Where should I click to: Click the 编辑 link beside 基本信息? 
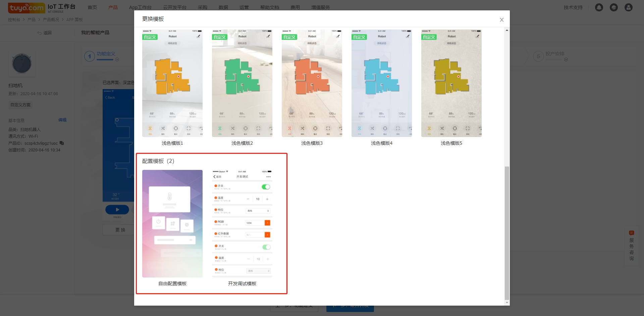coord(62,120)
